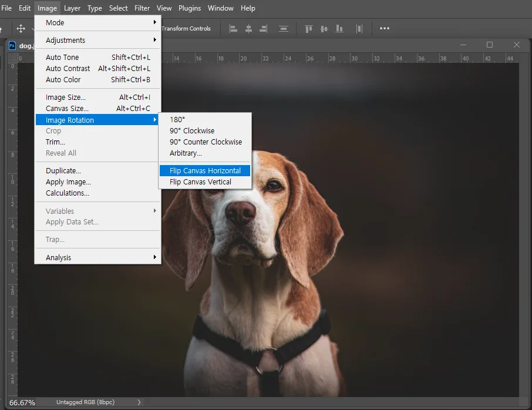Screen dimensions: 532x410
Task: Expand the Adjustments submenu
Action: click(x=97, y=40)
